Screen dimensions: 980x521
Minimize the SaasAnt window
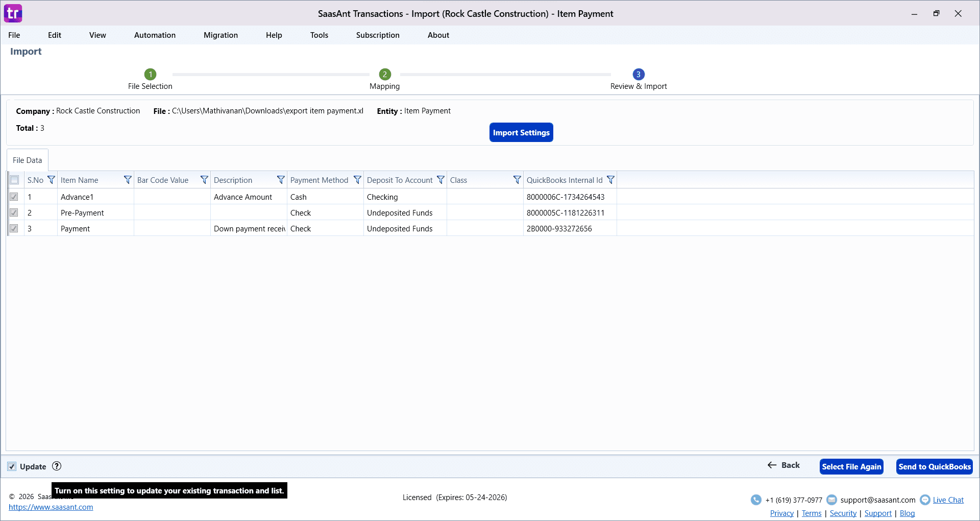point(914,14)
